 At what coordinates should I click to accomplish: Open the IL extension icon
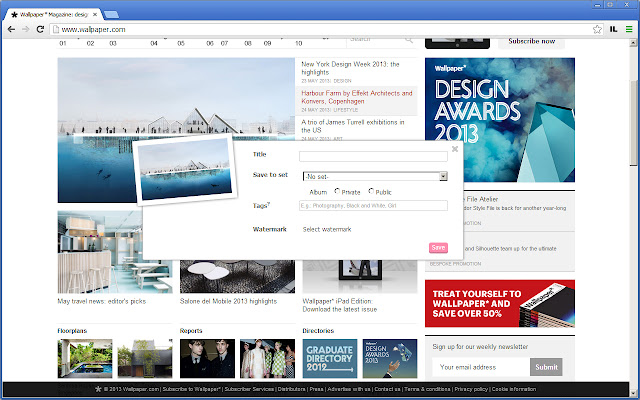613,29
